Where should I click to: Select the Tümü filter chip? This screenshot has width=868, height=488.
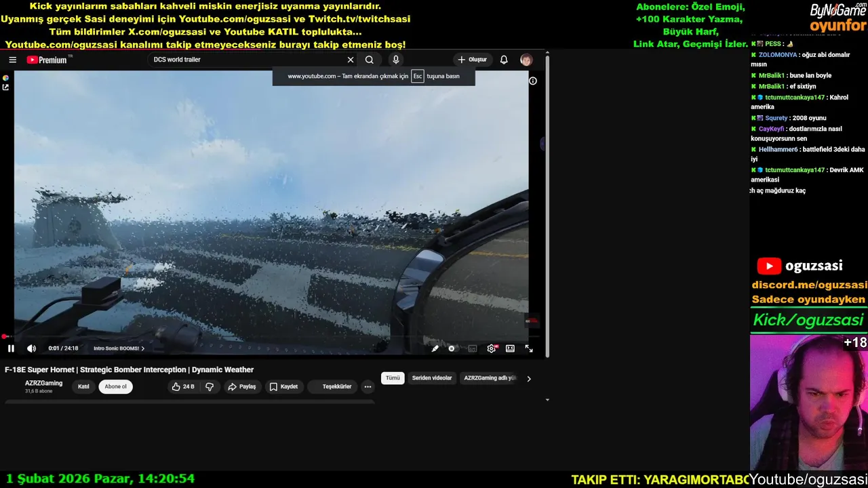coord(393,378)
